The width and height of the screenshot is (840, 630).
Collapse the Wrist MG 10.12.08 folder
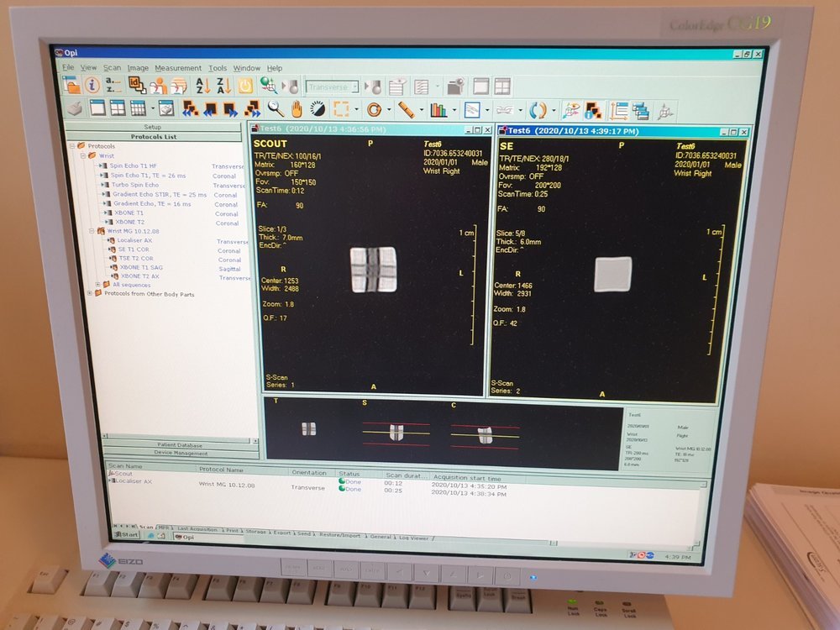[x=92, y=231]
